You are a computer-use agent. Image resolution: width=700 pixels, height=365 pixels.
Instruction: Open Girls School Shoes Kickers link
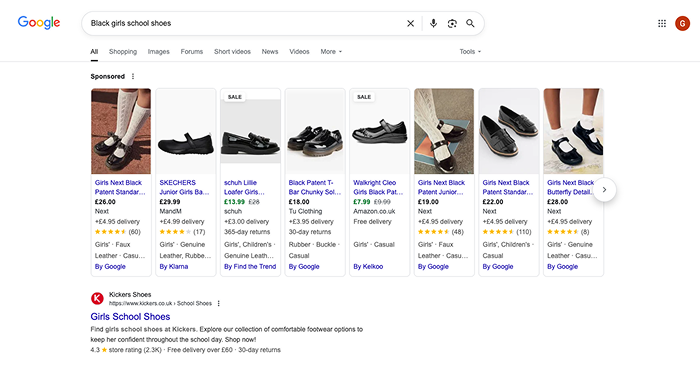point(130,317)
